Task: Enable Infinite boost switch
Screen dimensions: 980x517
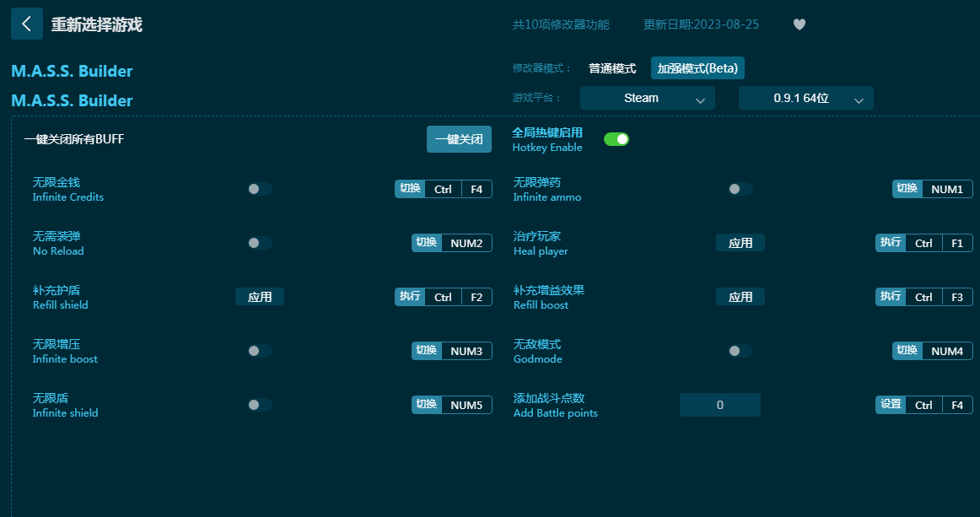Action: click(260, 351)
